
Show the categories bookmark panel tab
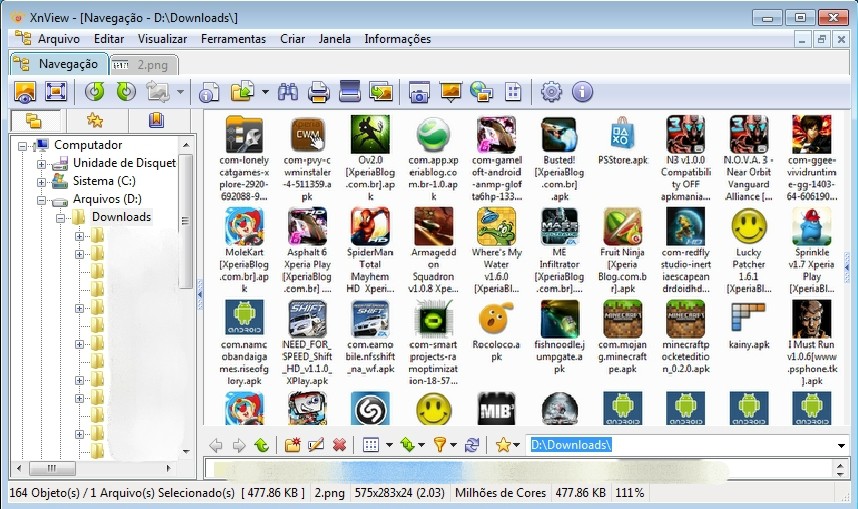tap(156, 120)
